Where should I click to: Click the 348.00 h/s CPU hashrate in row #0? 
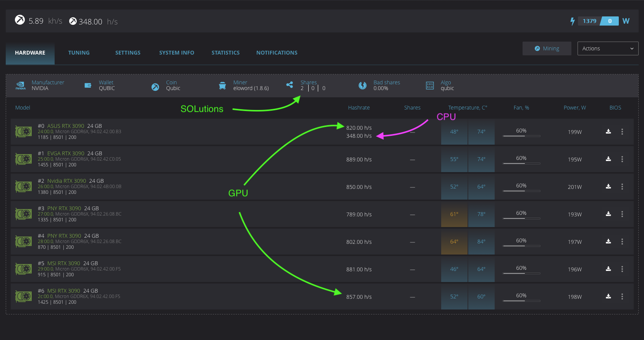click(x=359, y=136)
